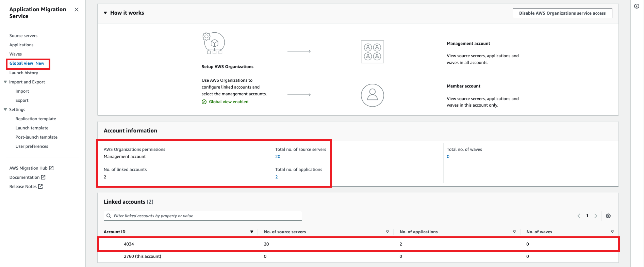The image size is (644, 267).
Task: Click the Management account permissions value
Action: point(125,157)
